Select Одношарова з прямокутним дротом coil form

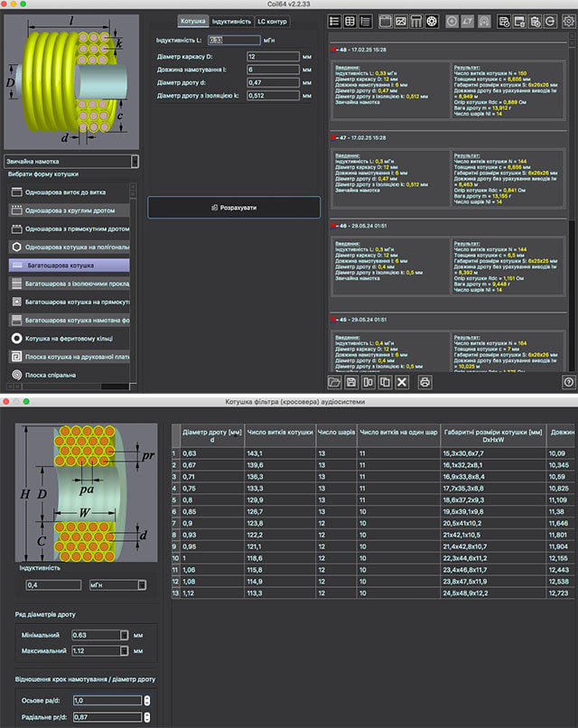coord(70,229)
